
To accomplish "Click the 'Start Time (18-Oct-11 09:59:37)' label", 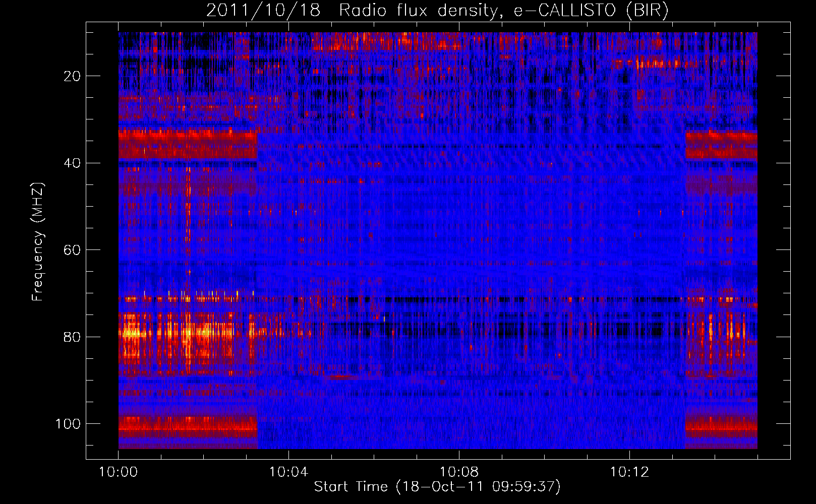I will point(437,487).
